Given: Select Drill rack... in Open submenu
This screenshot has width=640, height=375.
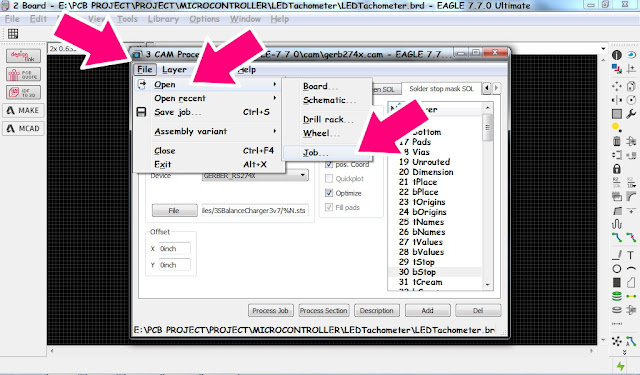Looking at the screenshot, I should [327, 120].
